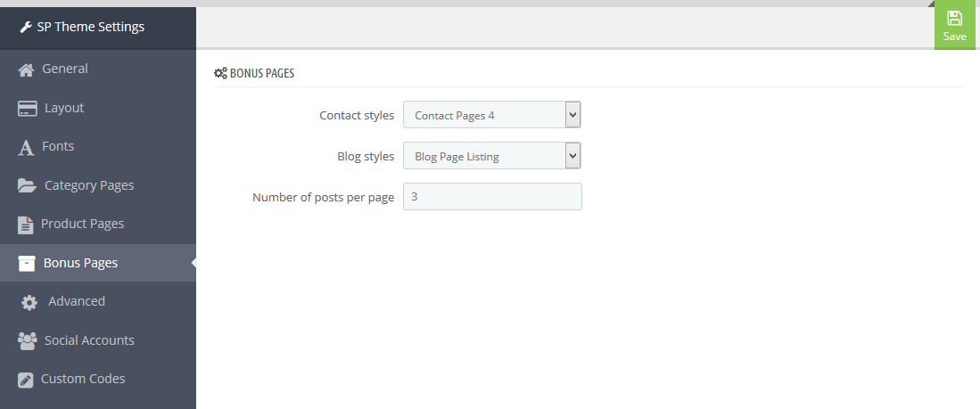Click the card icon beside Layout
Viewport: 980px width, 409px height.
[28, 109]
